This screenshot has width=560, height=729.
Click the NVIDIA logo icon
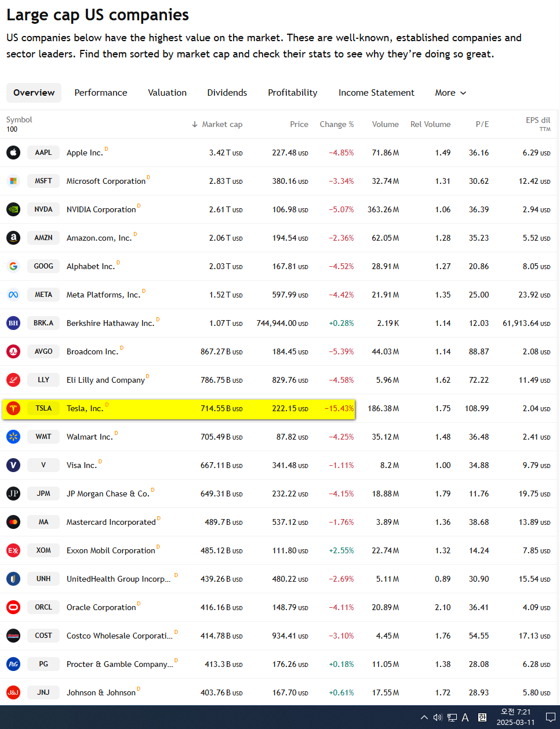point(13,209)
